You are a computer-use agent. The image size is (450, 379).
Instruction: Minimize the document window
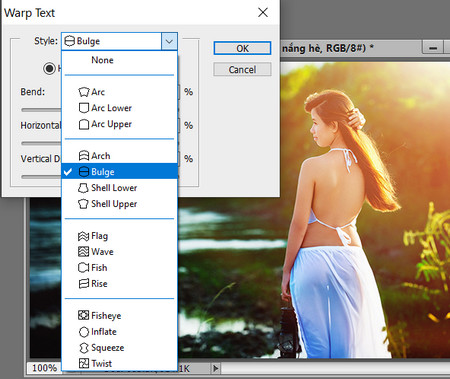click(433, 47)
